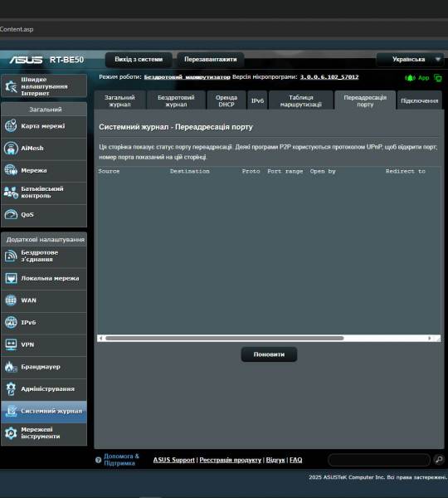This screenshot has height=498, width=448.
Task: Open Адміністрування menu item
Action: click(x=44, y=389)
